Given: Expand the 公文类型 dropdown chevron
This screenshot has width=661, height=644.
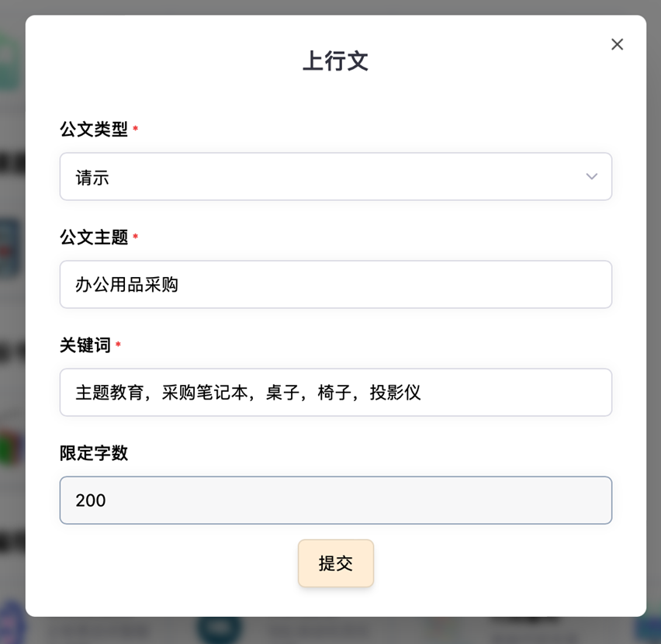Looking at the screenshot, I should coord(591,176).
